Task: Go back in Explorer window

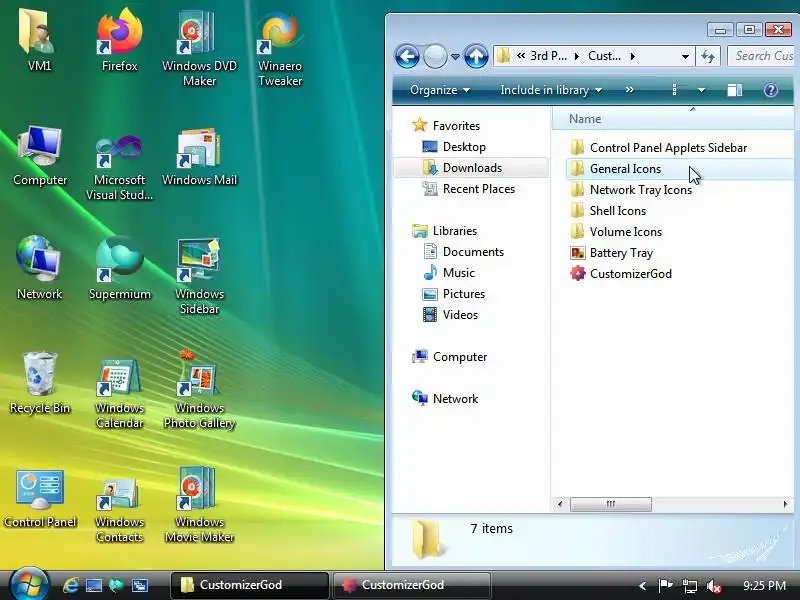Action: coord(407,56)
